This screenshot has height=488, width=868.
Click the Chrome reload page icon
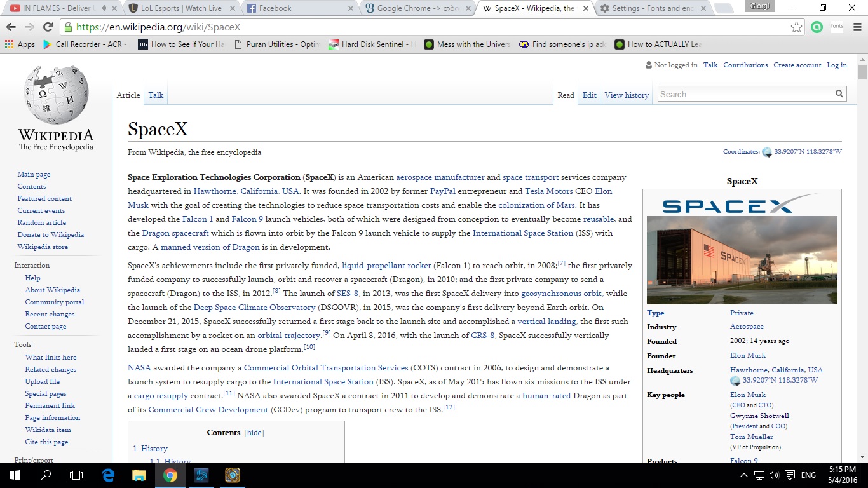click(48, 27)
